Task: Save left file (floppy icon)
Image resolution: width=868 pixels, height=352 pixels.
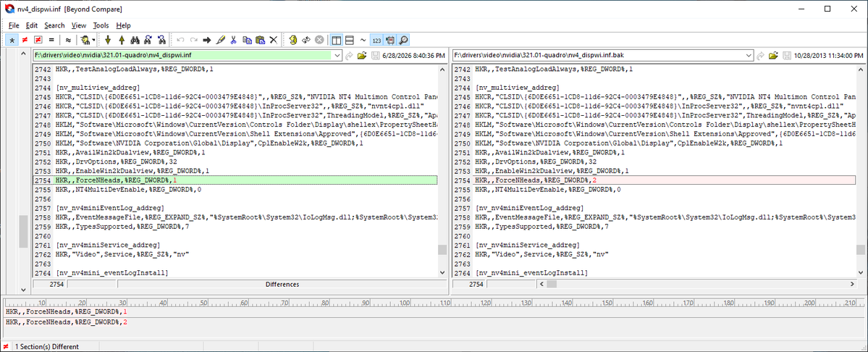Action: coord(375,56)
